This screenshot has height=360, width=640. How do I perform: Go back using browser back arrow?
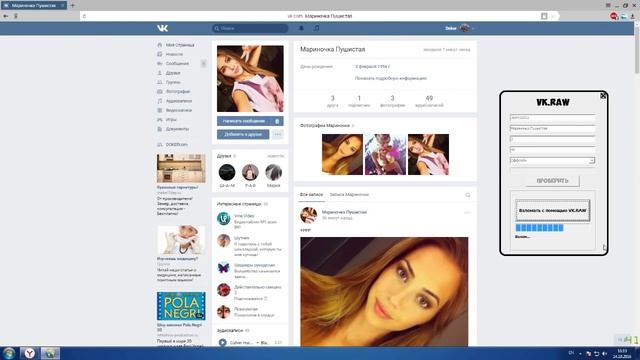coord(6,16)
